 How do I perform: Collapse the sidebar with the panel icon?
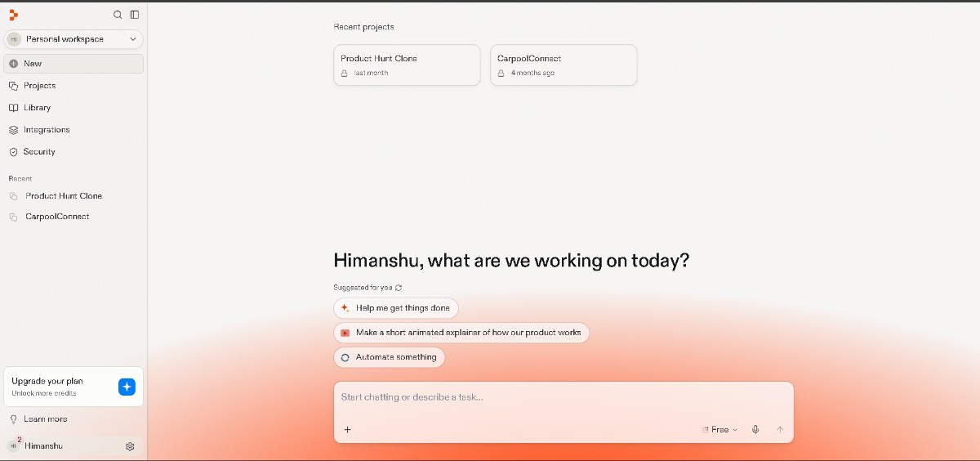135,15
